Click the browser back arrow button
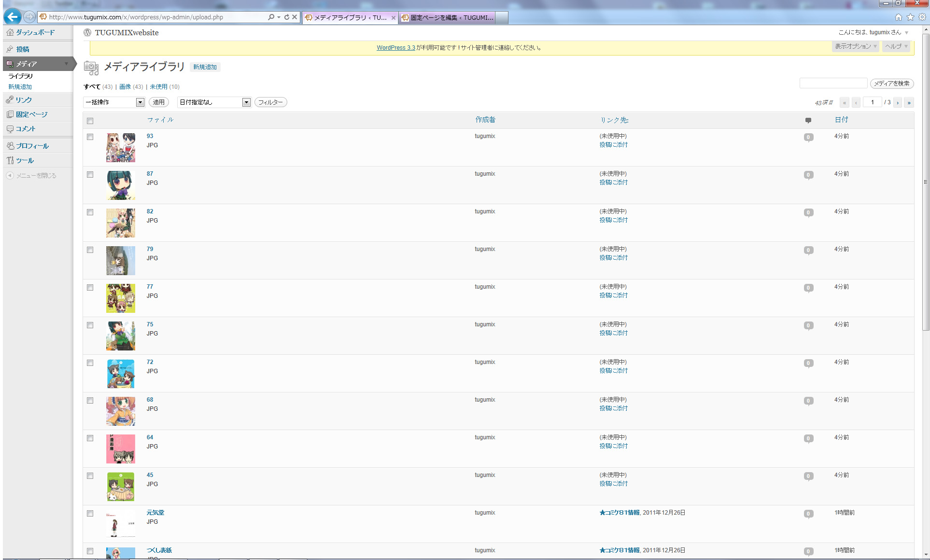The image size is (930, 560). click(13, 17)
